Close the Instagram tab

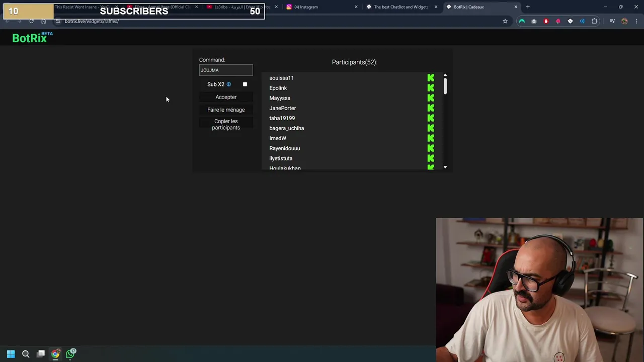point(356,7)
